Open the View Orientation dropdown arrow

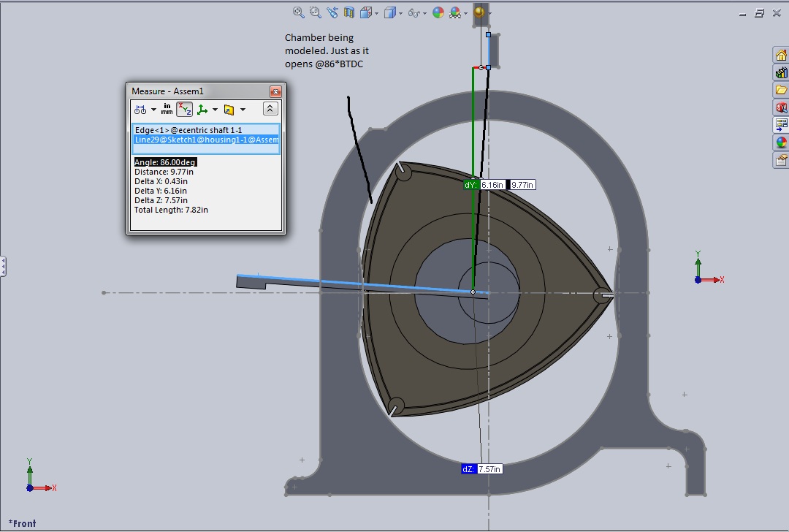click(376, 12)
